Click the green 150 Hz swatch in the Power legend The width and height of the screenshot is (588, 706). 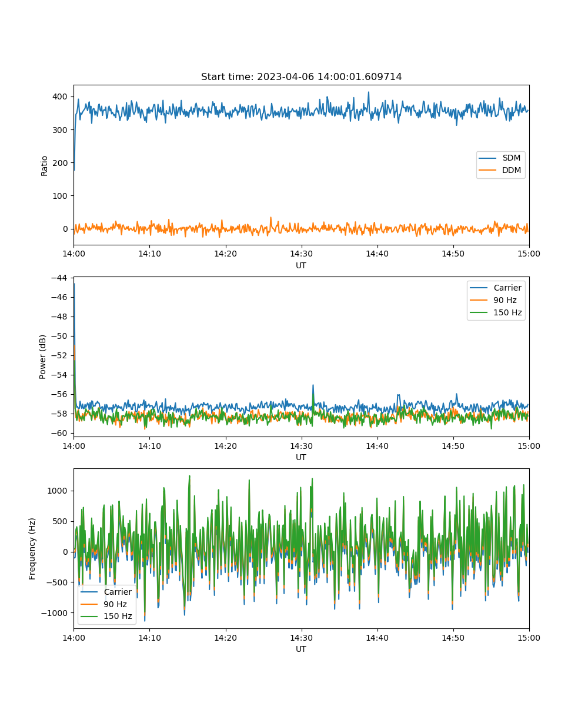(480, 312)
